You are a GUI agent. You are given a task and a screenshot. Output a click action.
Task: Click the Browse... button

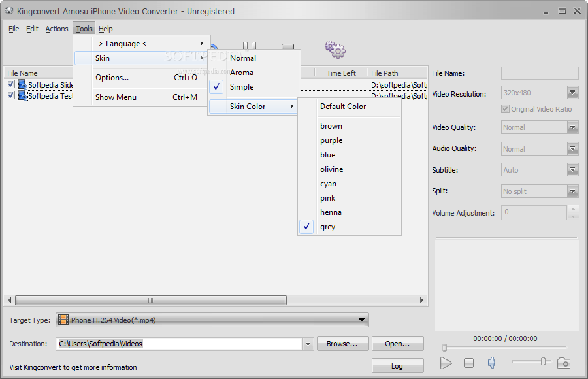click(343, 344)
